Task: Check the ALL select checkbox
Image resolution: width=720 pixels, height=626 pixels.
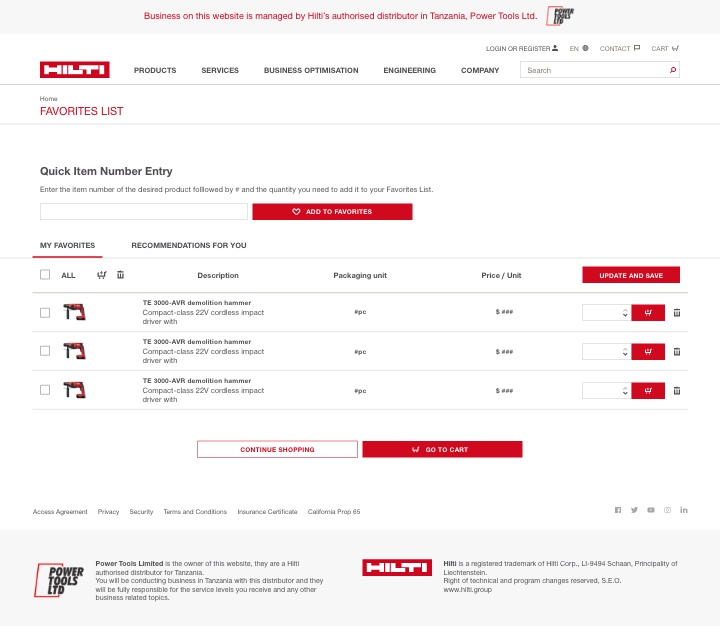Action: (45, 275)
